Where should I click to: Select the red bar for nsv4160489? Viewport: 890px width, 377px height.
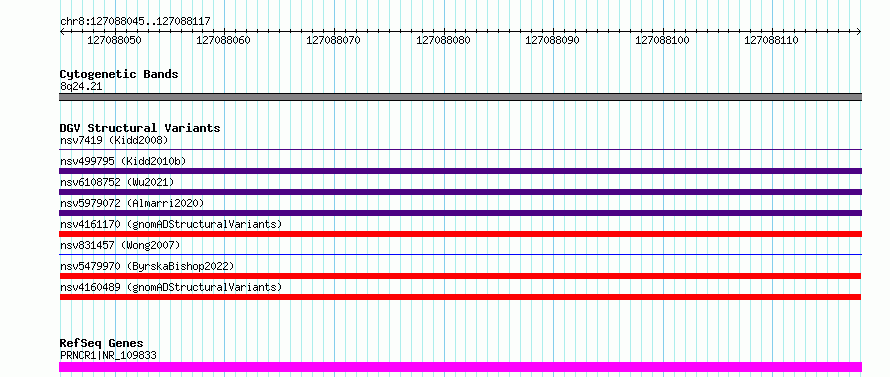tap(460, 297)
